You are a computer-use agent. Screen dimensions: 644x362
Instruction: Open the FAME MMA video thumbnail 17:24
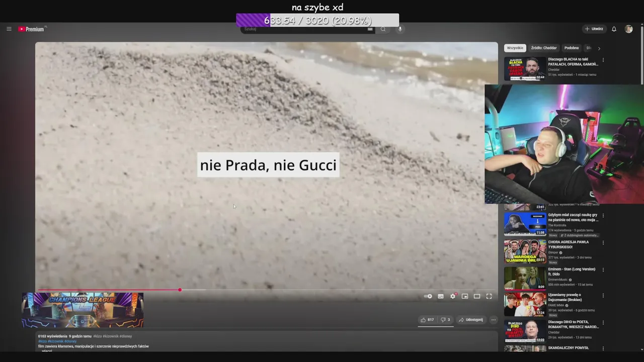[x=525, y=304]
